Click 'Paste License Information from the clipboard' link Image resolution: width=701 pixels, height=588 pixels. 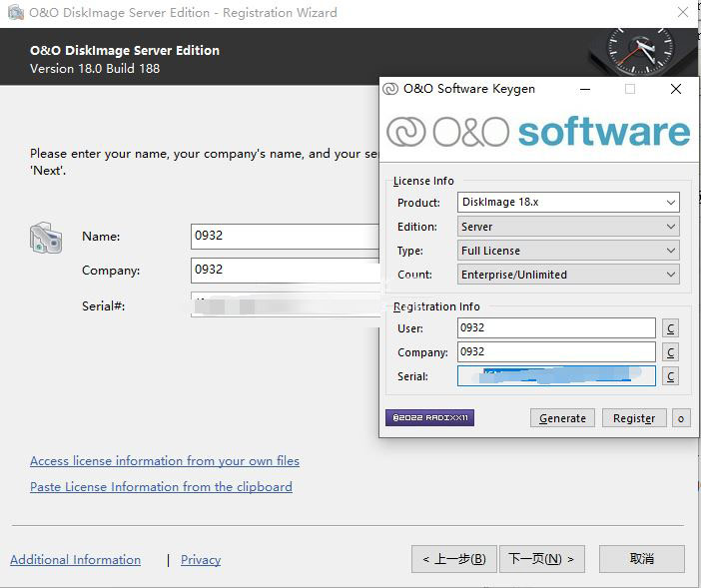(x=161, y=486)
